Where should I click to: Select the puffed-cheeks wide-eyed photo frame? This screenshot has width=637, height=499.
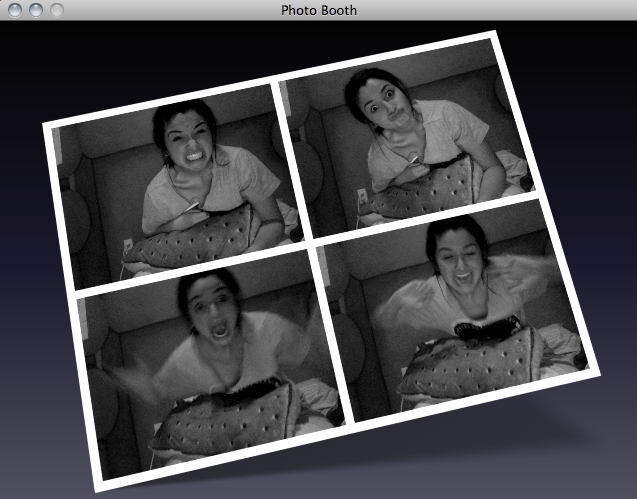pyautogui.click(x=408, y=138)
